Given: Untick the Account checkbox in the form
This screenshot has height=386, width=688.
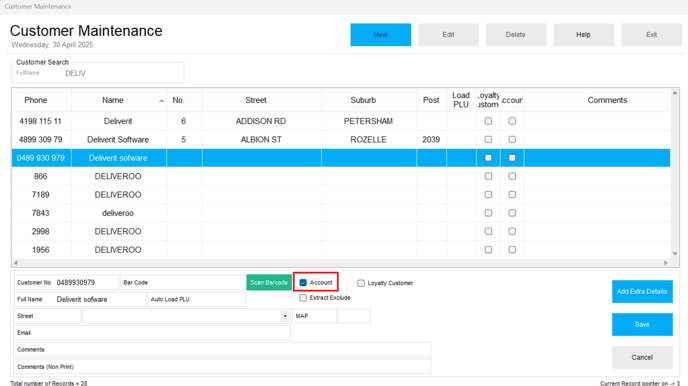Looking at the screenshot, I should pos(303,282).
